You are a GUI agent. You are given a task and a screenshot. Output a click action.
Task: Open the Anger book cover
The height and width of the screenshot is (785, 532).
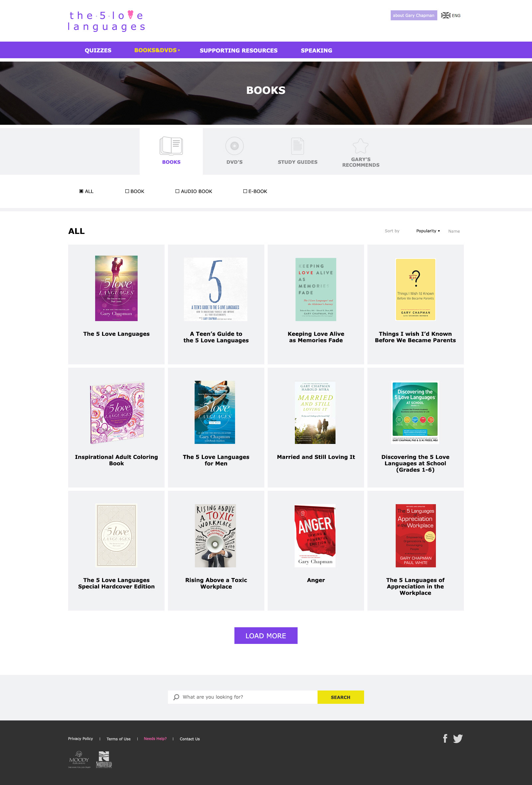point(315,535)
